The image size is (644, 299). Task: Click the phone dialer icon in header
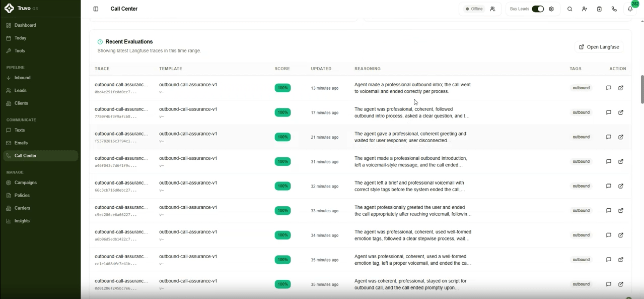(614, 9)
